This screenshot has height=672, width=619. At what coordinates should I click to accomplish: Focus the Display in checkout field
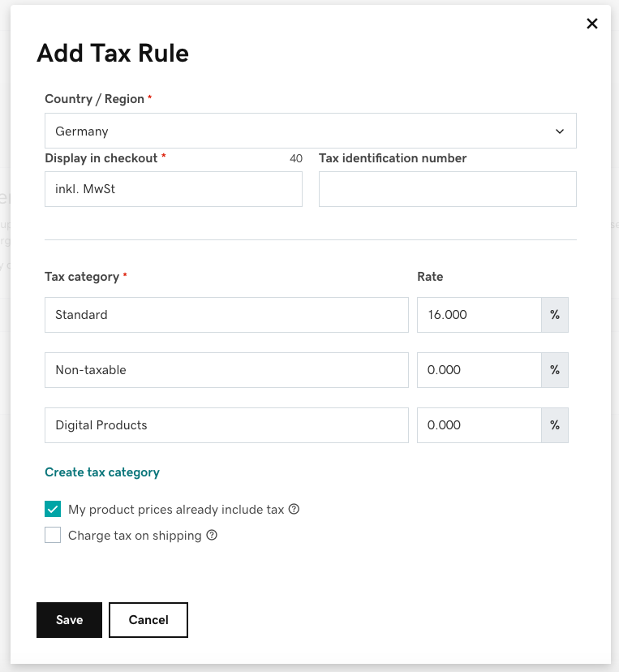tap(174, 189)
